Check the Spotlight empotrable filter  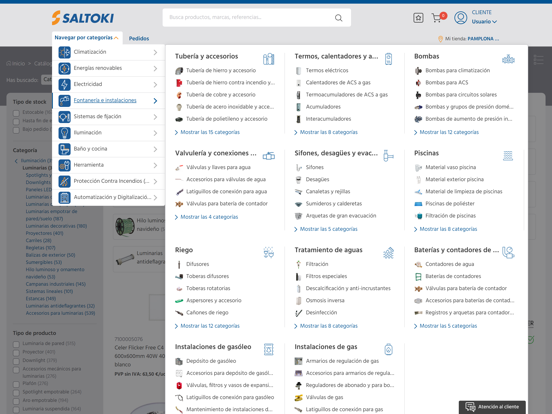pos(16,393)
